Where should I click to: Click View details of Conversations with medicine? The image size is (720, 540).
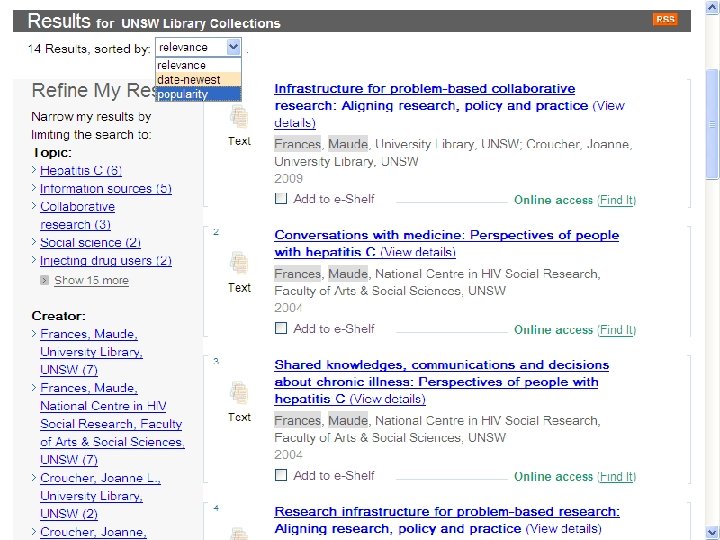point(418,252)
